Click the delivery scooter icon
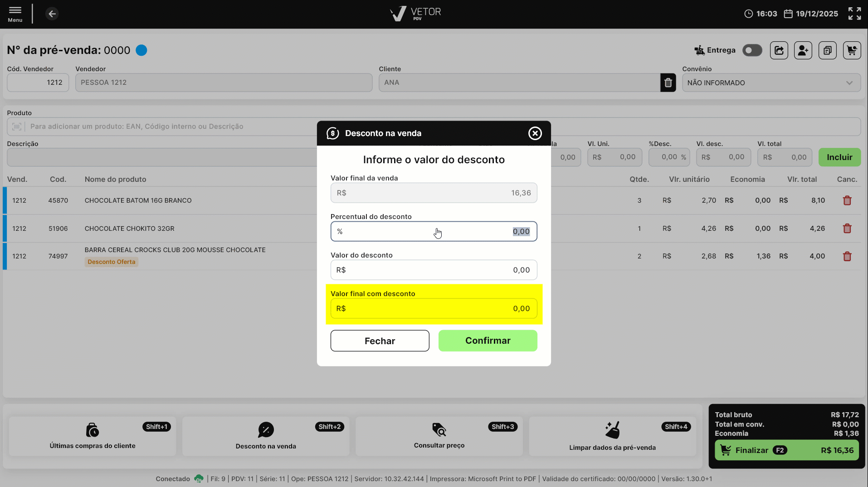This screenshot has width=868, height=487. [x=699, y=50]
